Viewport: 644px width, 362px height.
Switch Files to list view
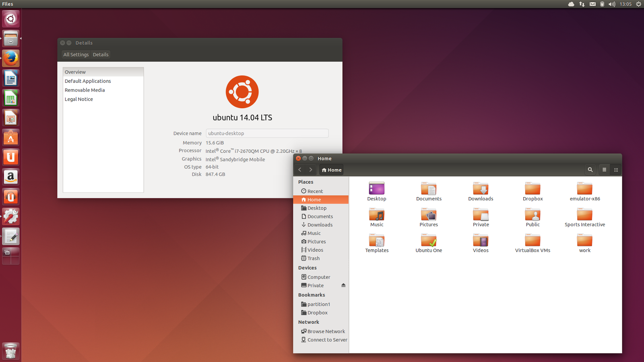coord(604,169)
